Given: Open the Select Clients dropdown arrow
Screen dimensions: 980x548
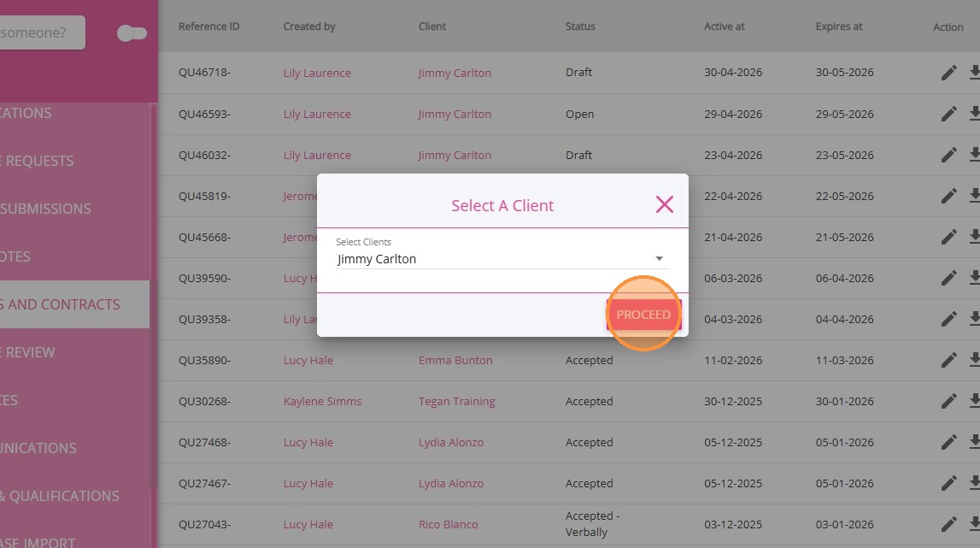Looking at the screenshot, I should (x=659, y=258).
